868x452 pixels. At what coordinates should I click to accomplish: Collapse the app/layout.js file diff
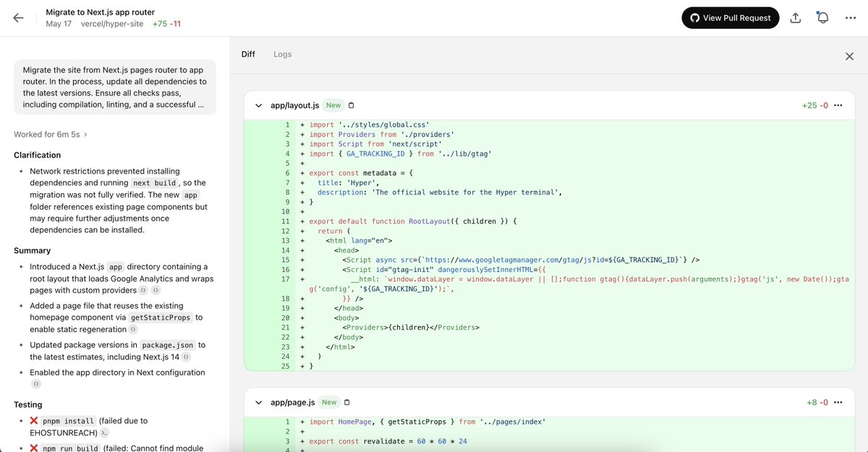258,106
